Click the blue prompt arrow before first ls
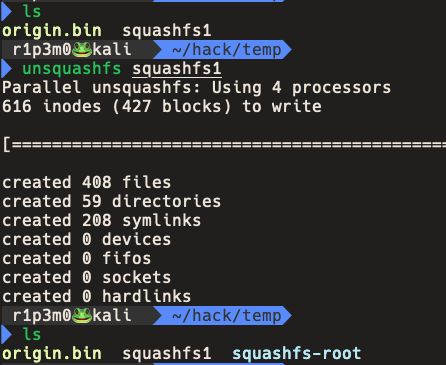 click(x=6, y=12)
